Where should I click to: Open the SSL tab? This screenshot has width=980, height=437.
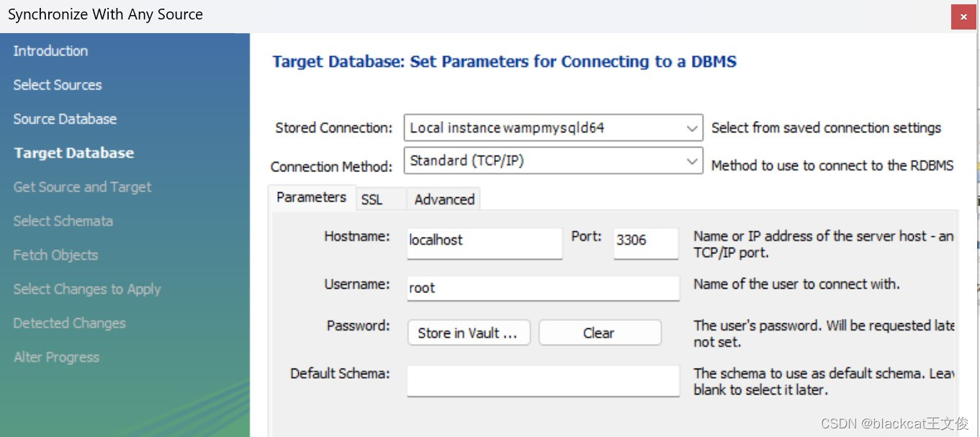point(372,199)
